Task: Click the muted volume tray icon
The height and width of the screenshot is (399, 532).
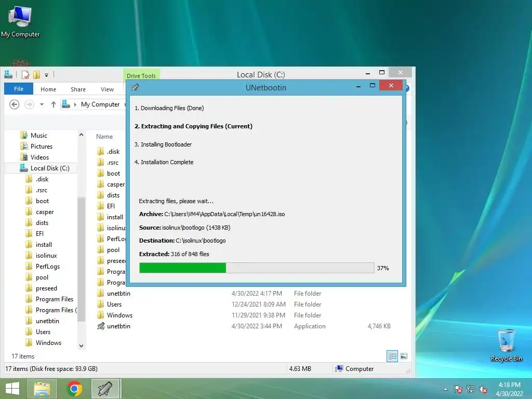Action: pyautogui.click(x=483, y=389)
